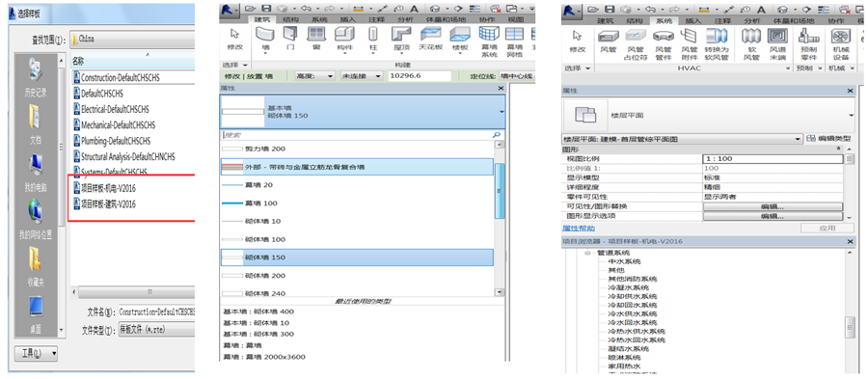Open the 查找范围 China folder combo box
This screenshot has width=868, height=379.
point(133,40)
